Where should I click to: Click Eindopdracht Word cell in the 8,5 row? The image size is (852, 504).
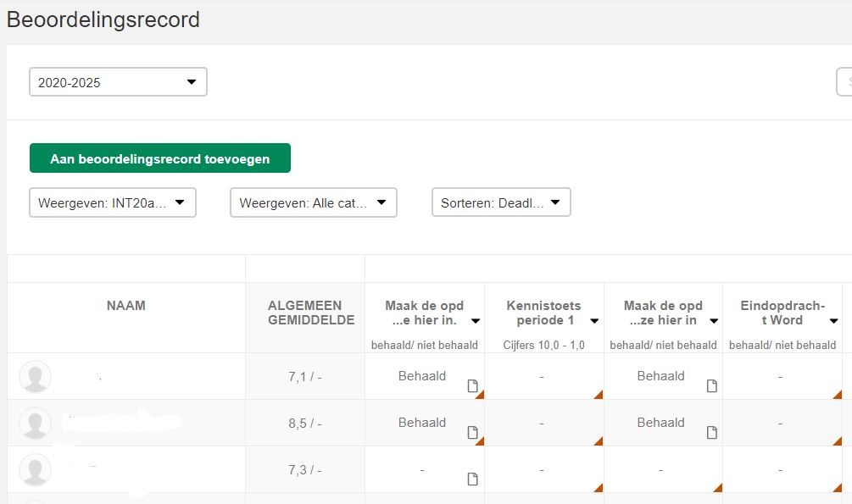tap(782, 423)
